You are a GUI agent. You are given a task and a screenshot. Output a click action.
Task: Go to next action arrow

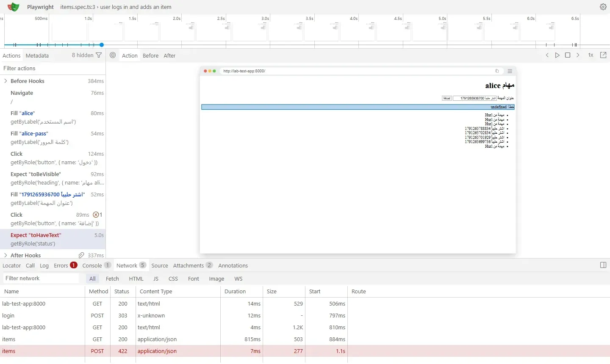click(x=578, y=55)
